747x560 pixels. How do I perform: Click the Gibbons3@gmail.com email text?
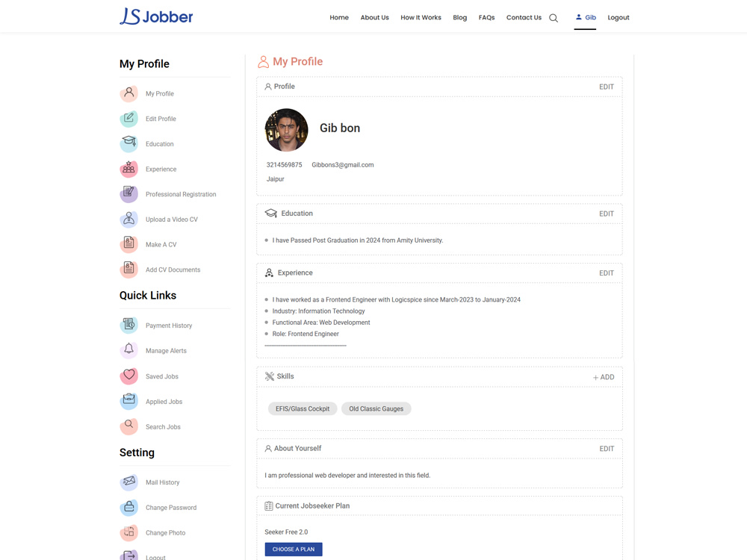click(x=343, y=165)
